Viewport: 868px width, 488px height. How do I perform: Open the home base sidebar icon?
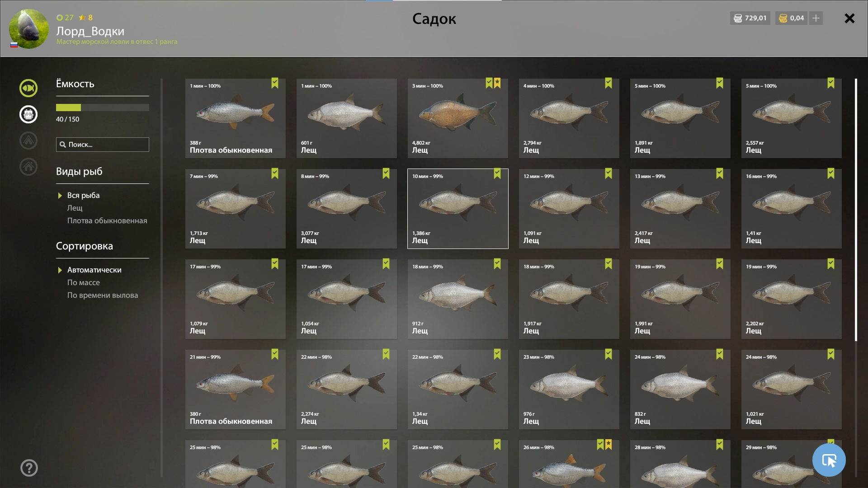[x=28, y=167]
